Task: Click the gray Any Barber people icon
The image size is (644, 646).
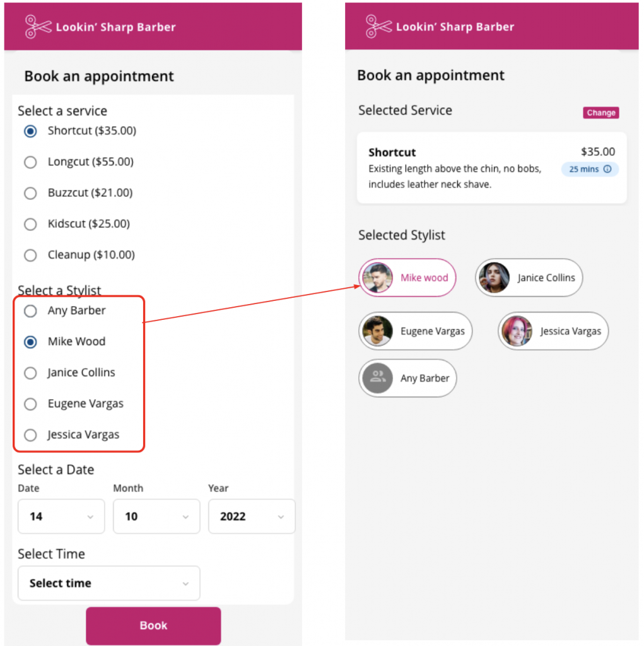Action: tap(377, 378)
